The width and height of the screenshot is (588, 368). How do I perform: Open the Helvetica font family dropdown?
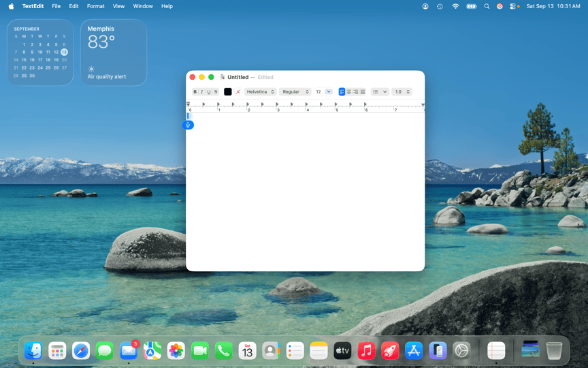point(260,91)
